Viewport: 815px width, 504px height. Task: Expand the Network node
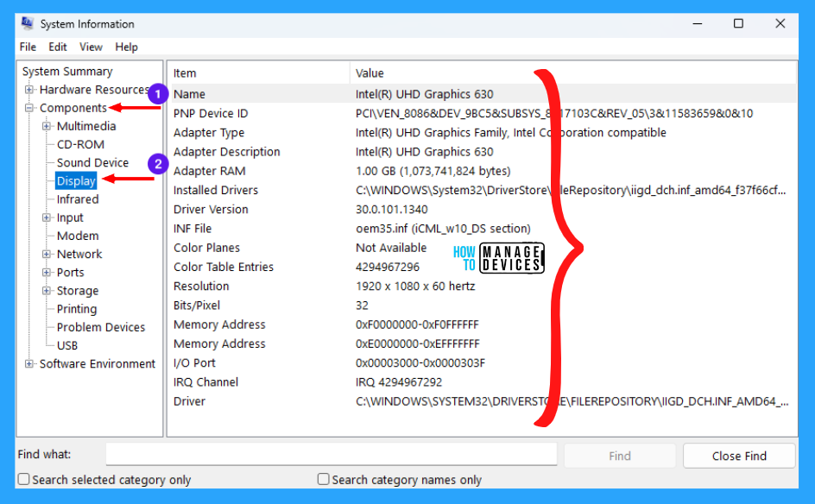47,254
